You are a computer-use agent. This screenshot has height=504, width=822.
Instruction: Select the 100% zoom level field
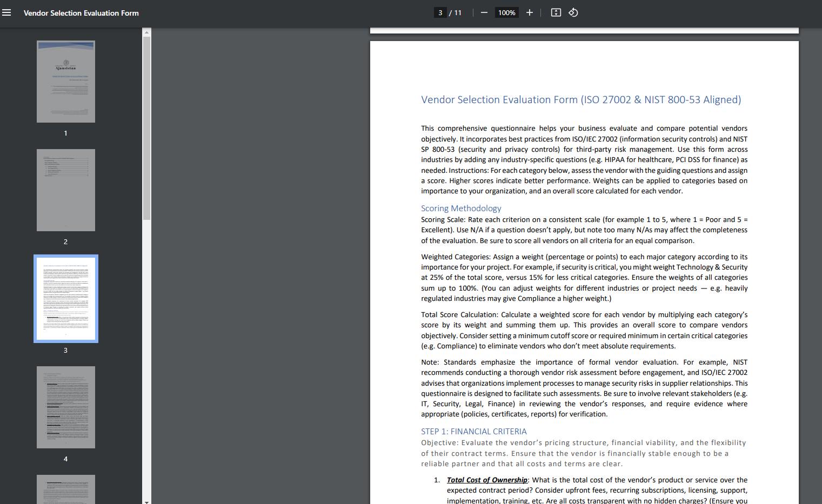pos(506,12)
